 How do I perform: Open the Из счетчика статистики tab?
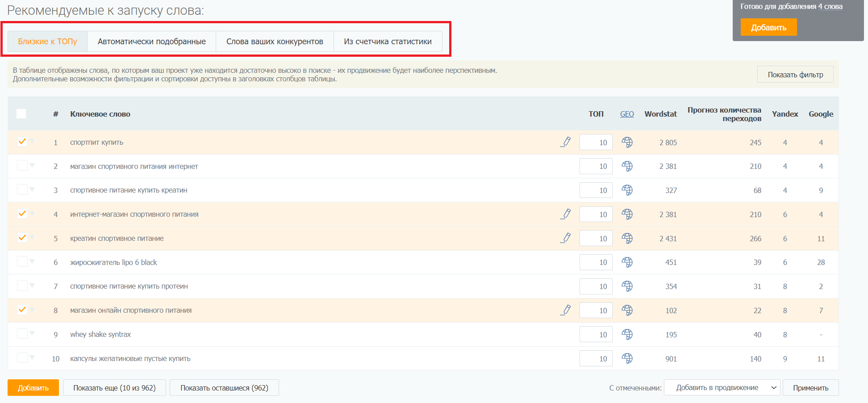coord(388,42)
